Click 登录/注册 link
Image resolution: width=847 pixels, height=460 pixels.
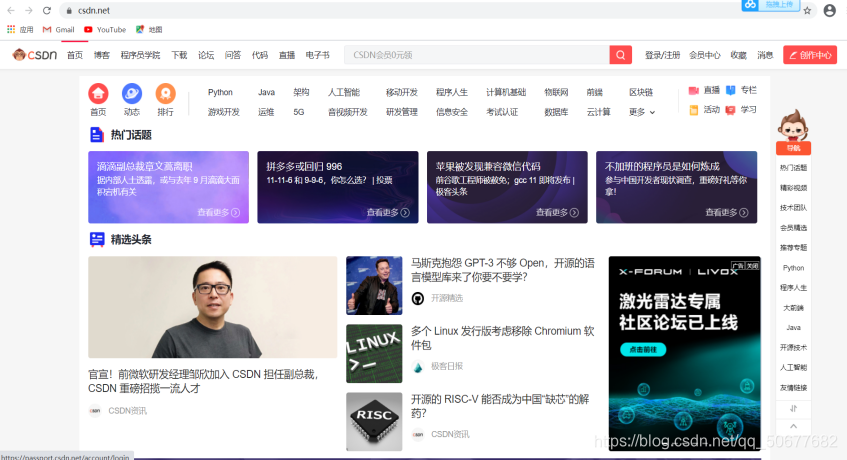(x=662, y=55)
